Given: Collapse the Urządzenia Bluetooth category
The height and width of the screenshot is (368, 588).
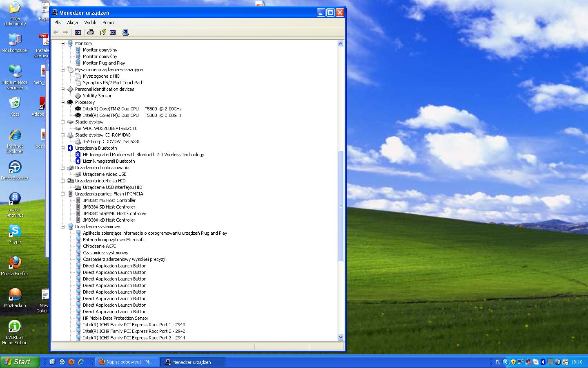Looking at the screenshot, I should tap(63, 148).
